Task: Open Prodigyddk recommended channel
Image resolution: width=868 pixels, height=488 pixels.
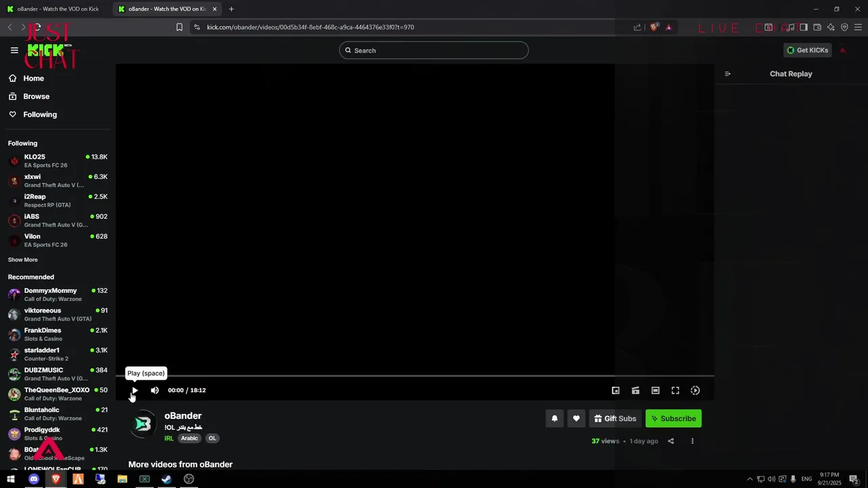Action: point(58,434)
